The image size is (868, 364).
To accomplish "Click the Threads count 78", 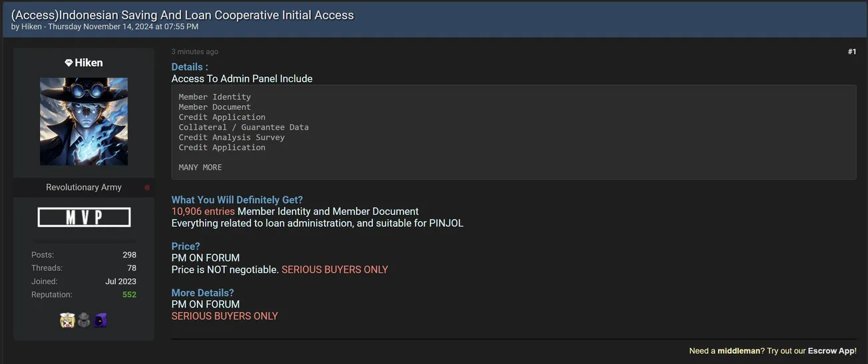I will point(132,268).
